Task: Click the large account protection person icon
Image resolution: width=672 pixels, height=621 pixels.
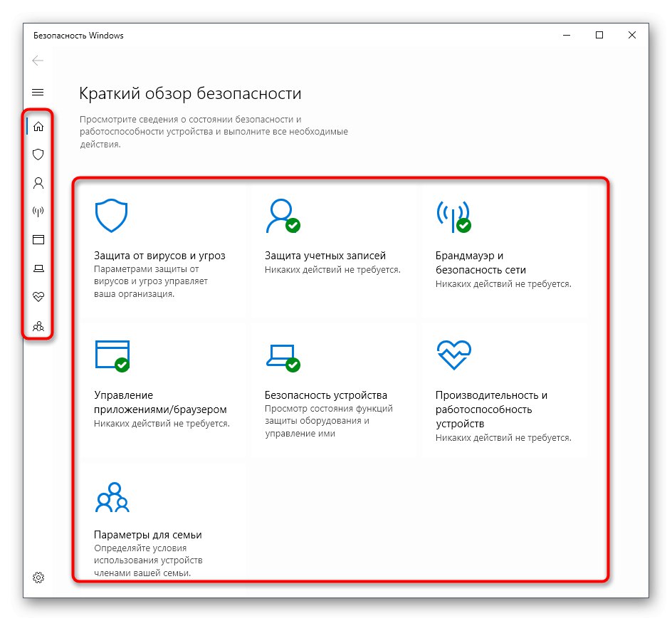Action: point(283,215)
